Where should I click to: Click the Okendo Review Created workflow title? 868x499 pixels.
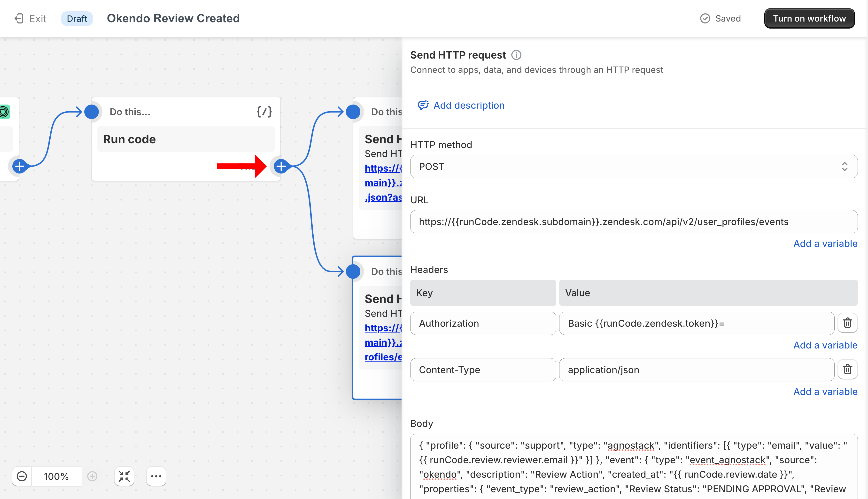(173, 18)
